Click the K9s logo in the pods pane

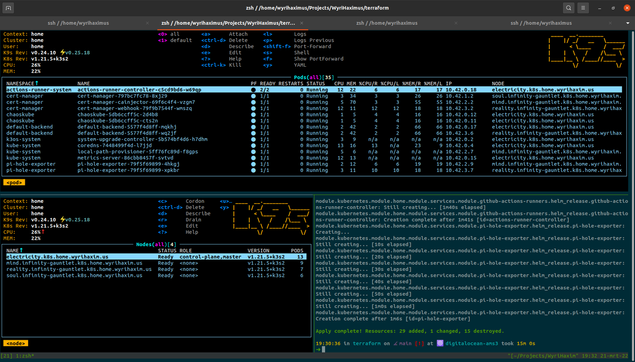click(586, 51)
